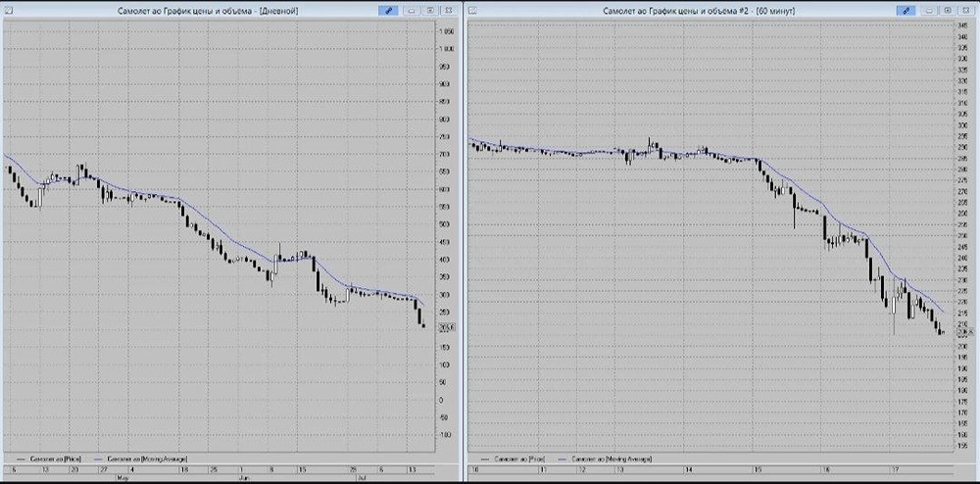This screenshot has width=980, height=484.
Task: Open the window menu icon of the #2 chart
Action: point(473,11)
